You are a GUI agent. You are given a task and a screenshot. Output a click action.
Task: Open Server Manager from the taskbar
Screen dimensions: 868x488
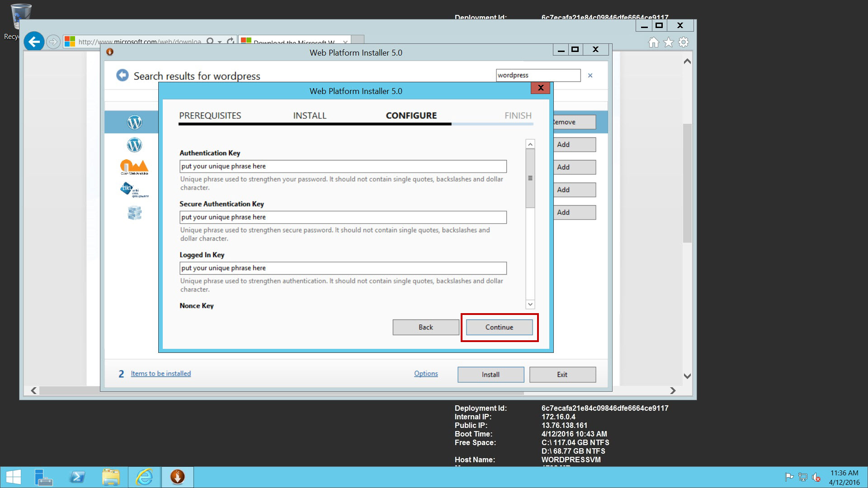click(x=44, y=477)
